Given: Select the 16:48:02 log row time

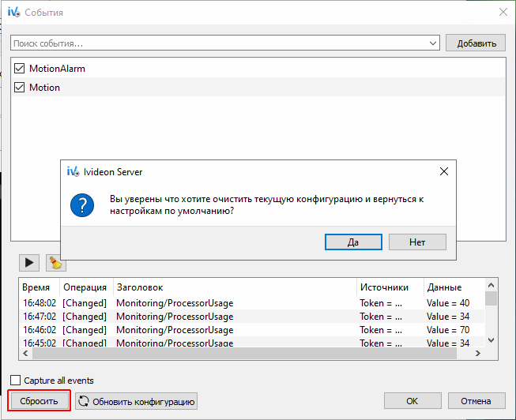Looking at the screenshot, I should [40, 302].
